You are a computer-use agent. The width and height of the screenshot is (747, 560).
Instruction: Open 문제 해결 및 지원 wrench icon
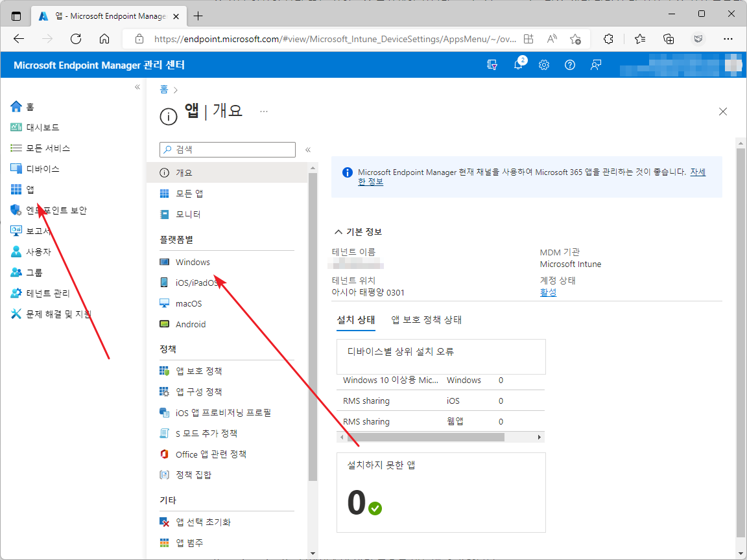click(x=16, y=313)
